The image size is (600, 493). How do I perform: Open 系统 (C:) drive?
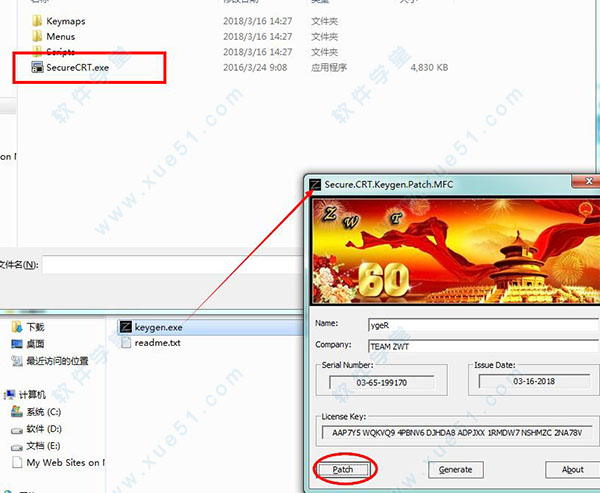click(44, 412)
